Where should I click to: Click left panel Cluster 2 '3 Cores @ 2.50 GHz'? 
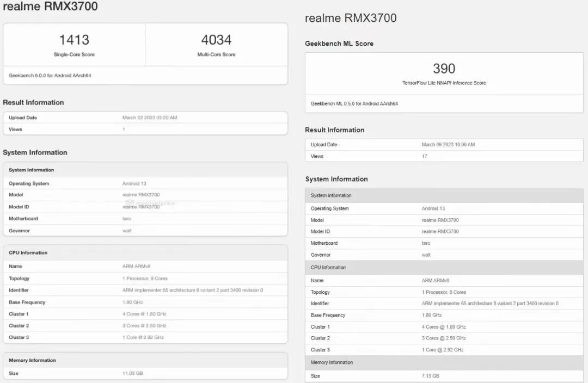point(144,326)
